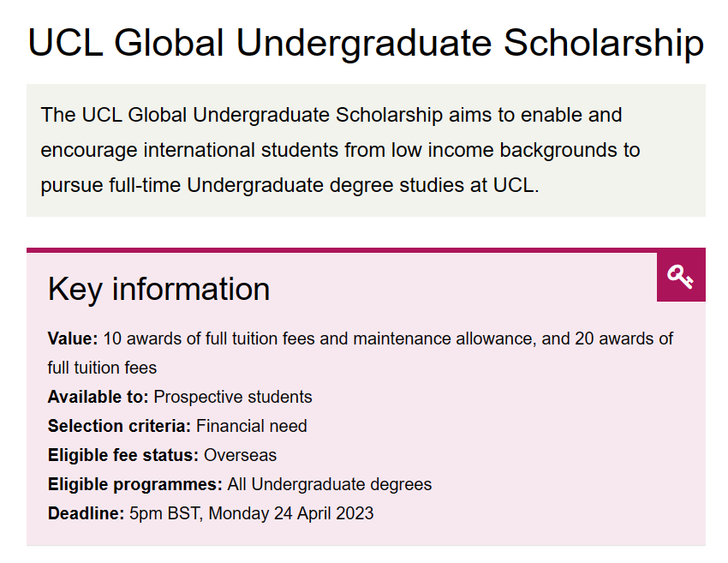The width and height of the screenshot is (728, 563).
Task: Click the bold Available to label
Action: point(98,397)
